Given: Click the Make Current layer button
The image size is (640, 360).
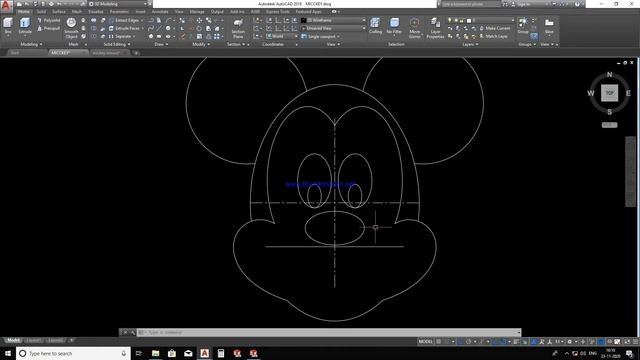Looking at the screenshot, I should pyautogui.click(x=494, y=28).
